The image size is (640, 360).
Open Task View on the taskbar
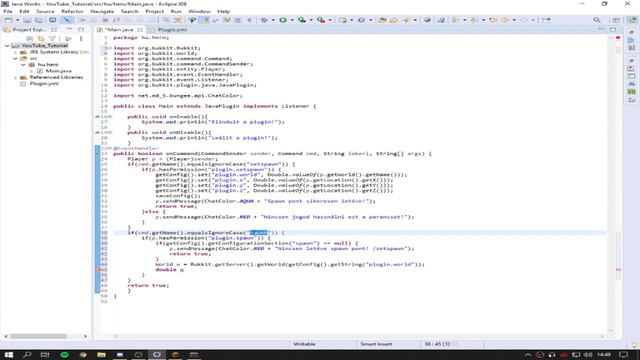tap(45, 355)
